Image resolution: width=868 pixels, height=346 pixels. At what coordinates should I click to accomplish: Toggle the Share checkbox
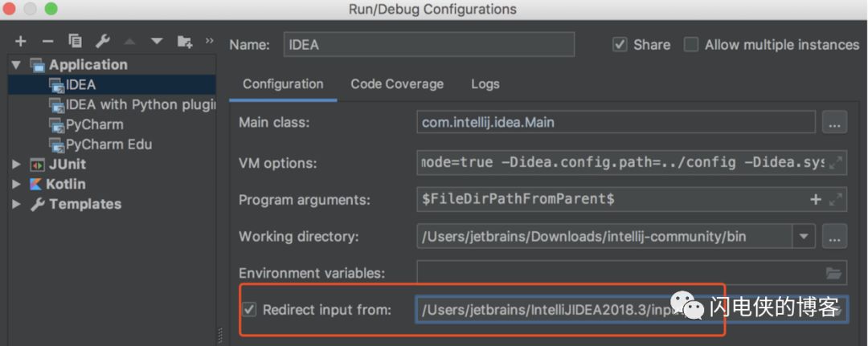click(620, 45)
